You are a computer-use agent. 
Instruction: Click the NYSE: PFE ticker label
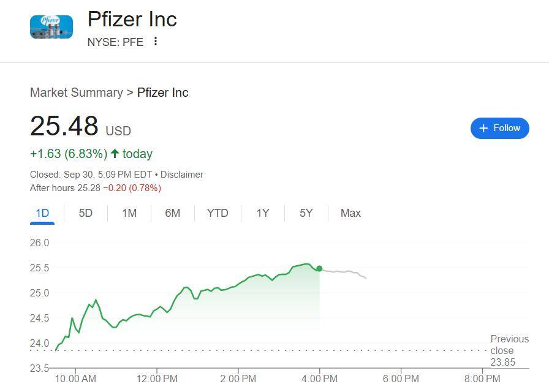point(115,42)
